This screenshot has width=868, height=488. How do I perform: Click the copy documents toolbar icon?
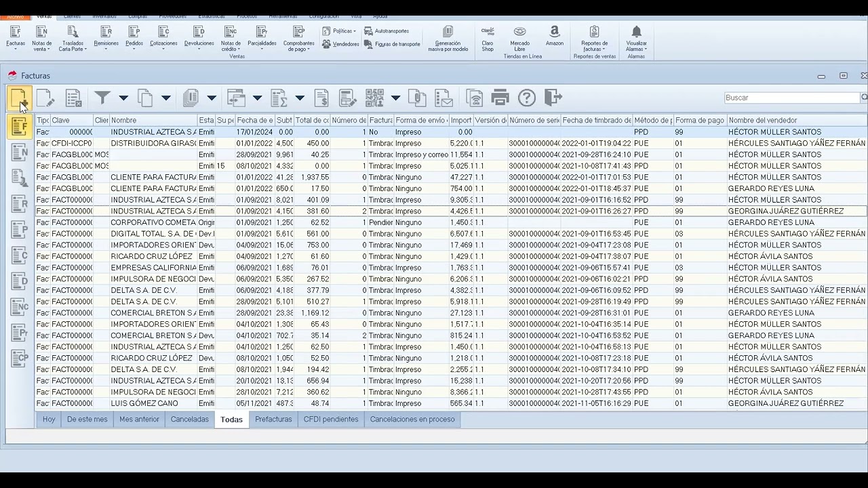[x=145, y=98]
